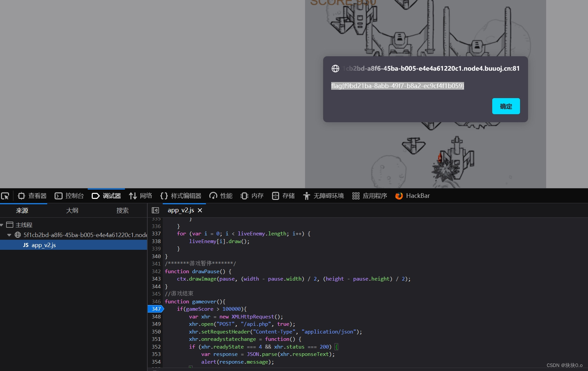Click 'xhr.onreadystatechange = function() {' line
This screenshot has width=588, height=371.
(x=245, y=339)
